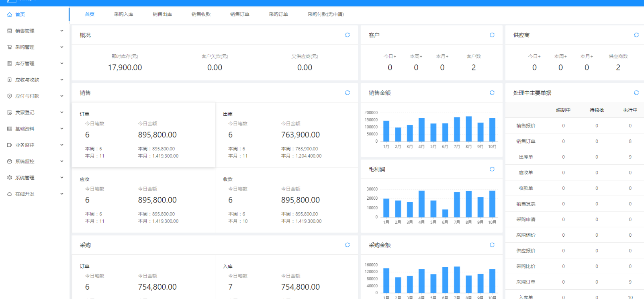Open the 销售订单 tab
Screen dimensions: 644x299
coord(240,14)
